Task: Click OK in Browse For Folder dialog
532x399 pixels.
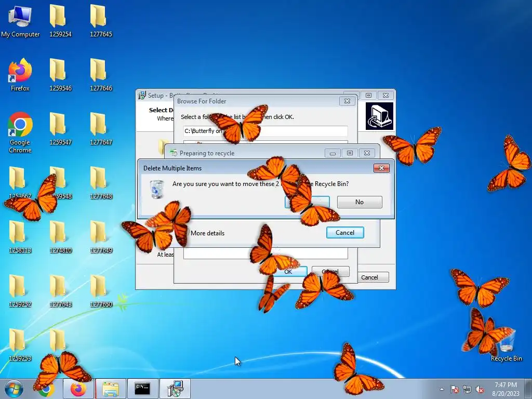Action: (x=288, y=271)
